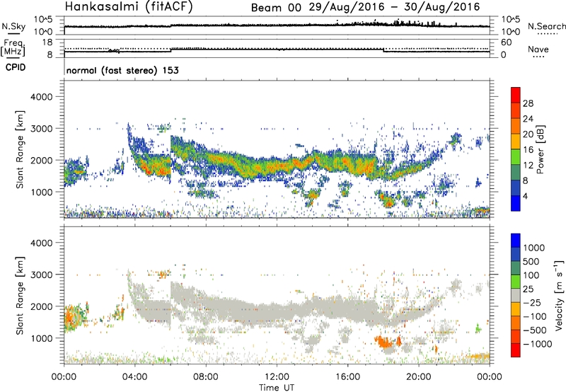Click 'normal (fast stereo) 153' text
This screenshot has width=566, height=392.
pos(122,70)
